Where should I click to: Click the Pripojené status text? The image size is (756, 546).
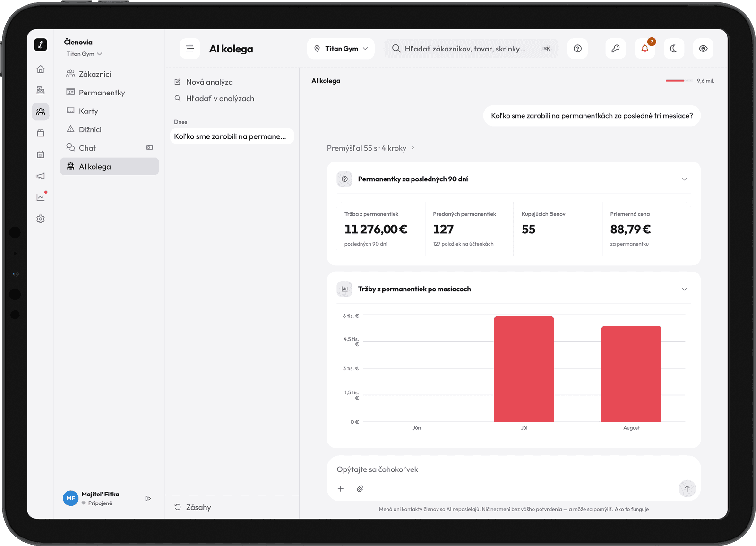point(100,503)
